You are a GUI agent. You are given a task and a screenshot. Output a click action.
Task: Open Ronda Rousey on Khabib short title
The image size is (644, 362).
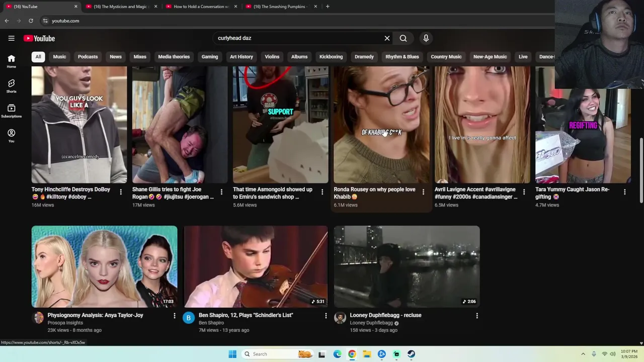374,193
